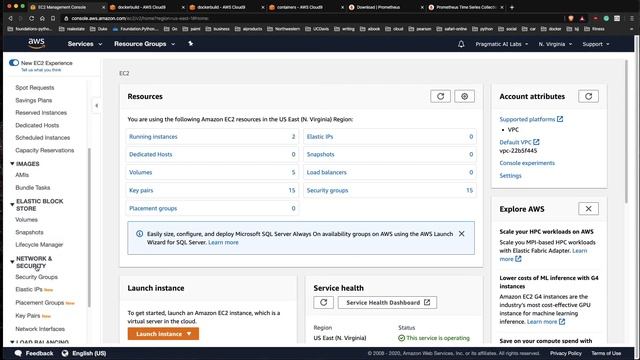The image size is (640, 360).
Task: Close the Explore AWS panel
Action: coord(588,209)
